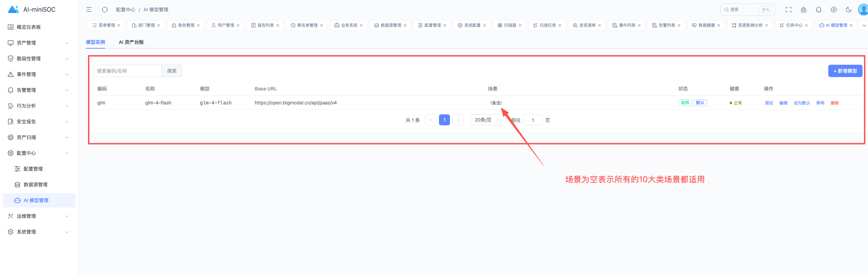Close the AI 模型管理 tab
This screenshot has width=868, height=275.
(x=851, y=25)
